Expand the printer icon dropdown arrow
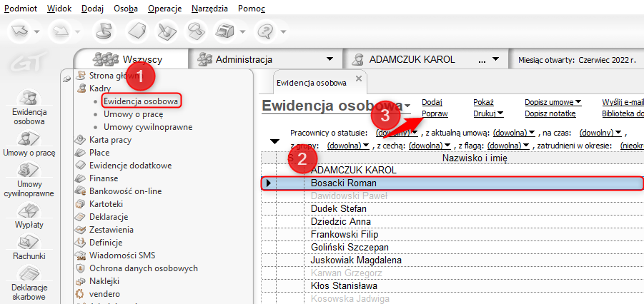 [242, 31]
